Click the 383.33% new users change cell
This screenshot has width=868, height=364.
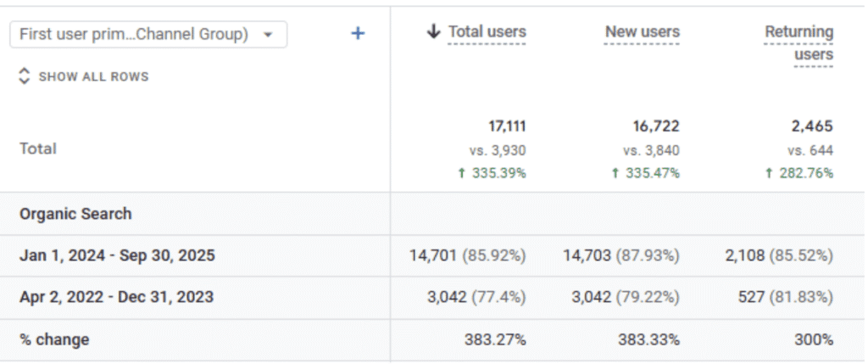click(x=649, y=339)
